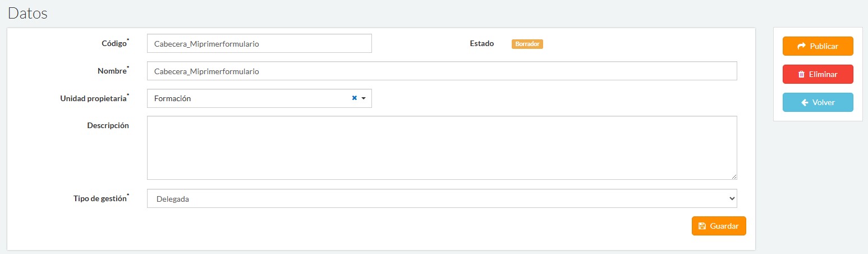Select the Unidad propietaria label

tap(93, 98)
